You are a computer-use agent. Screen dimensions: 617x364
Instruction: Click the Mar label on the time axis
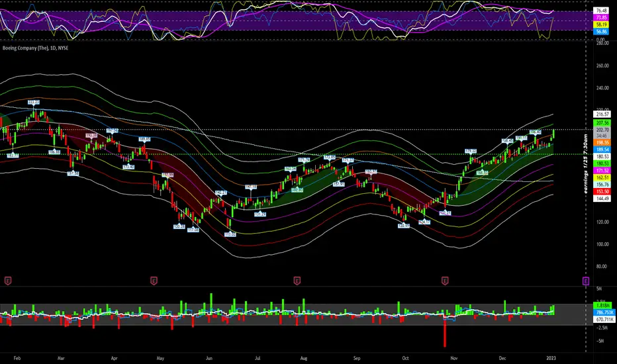pyautogui.click(x=61, y=358)
